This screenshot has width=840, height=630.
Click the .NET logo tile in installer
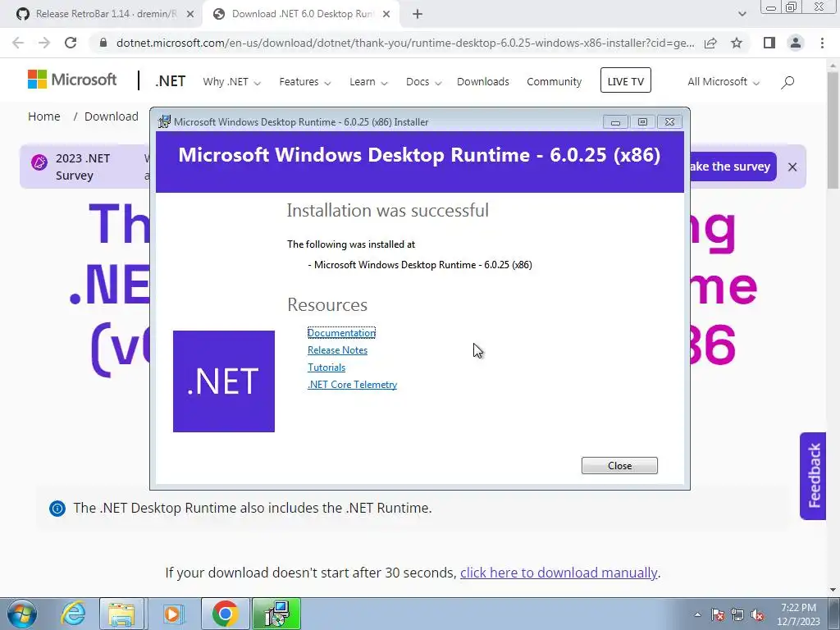click(x=223, y=381)
